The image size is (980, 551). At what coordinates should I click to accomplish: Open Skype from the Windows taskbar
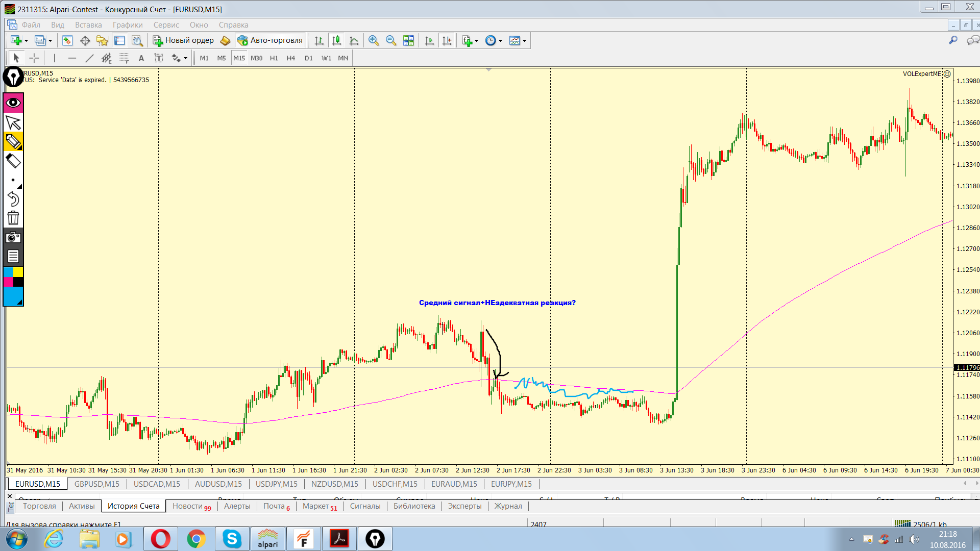pyautogui.click(x=232, y=539)
